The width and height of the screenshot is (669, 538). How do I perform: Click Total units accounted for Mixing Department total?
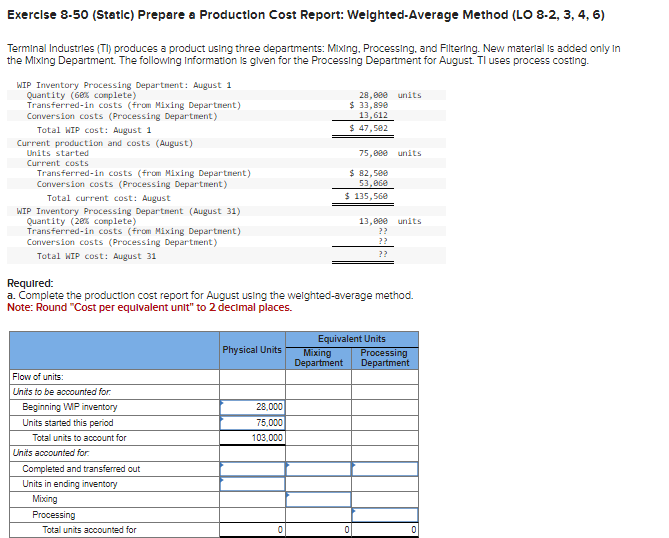318,530
